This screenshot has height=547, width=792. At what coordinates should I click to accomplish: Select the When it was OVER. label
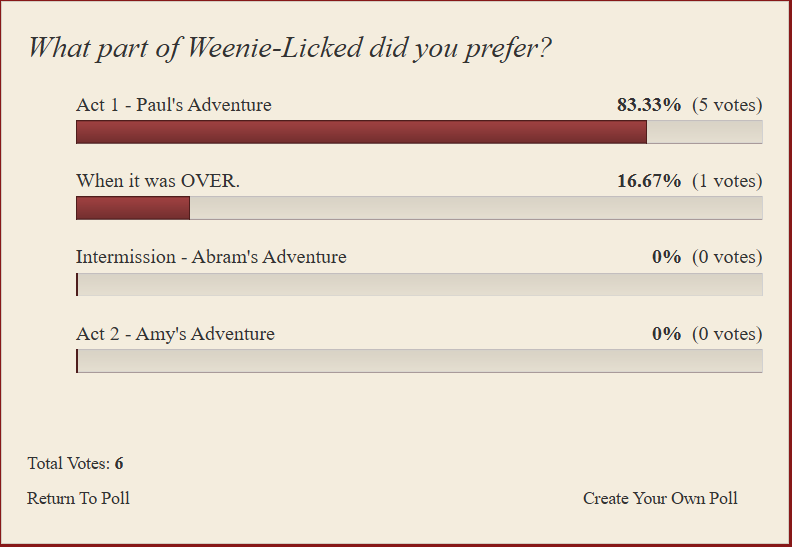pyautogui.click(x=158, y=181)
